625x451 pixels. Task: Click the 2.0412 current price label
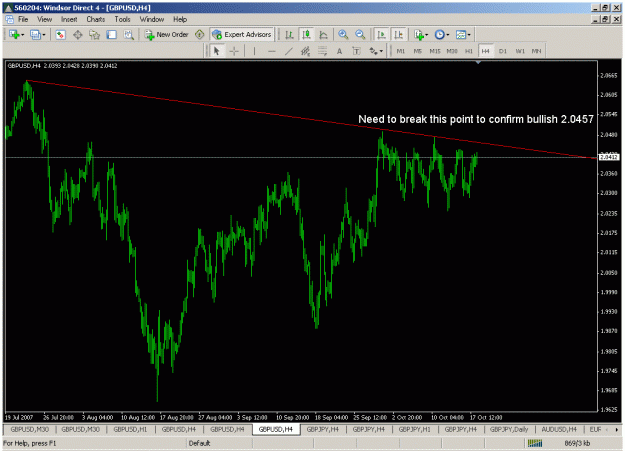pos(609,157)
